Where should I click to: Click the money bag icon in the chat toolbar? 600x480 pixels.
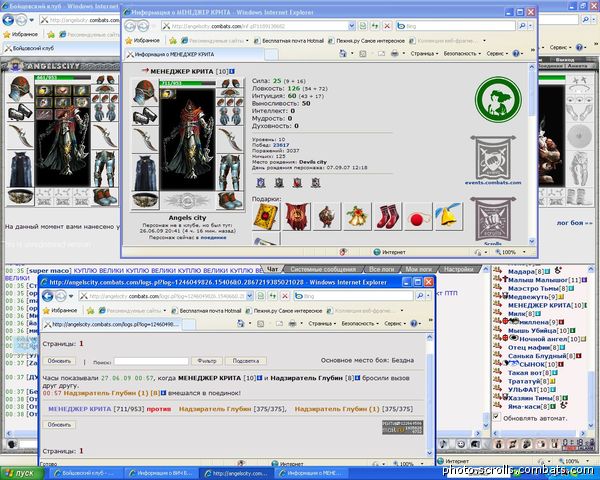point(499,444)
